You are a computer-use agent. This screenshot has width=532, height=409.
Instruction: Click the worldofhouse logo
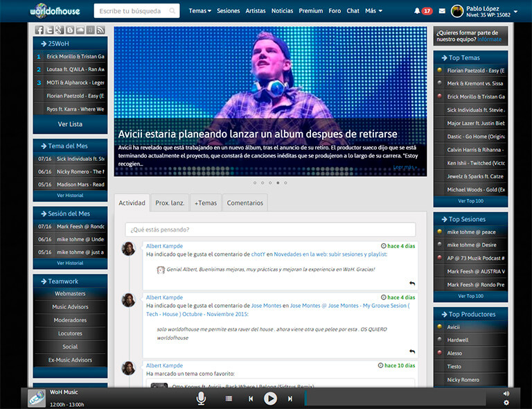55,10
